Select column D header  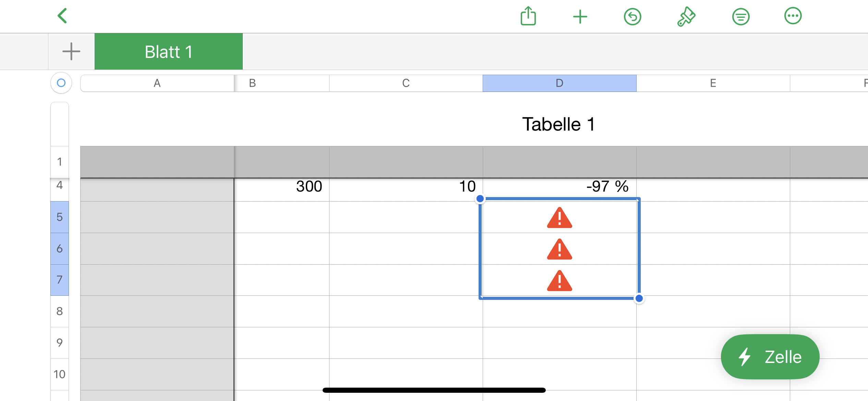559,83
